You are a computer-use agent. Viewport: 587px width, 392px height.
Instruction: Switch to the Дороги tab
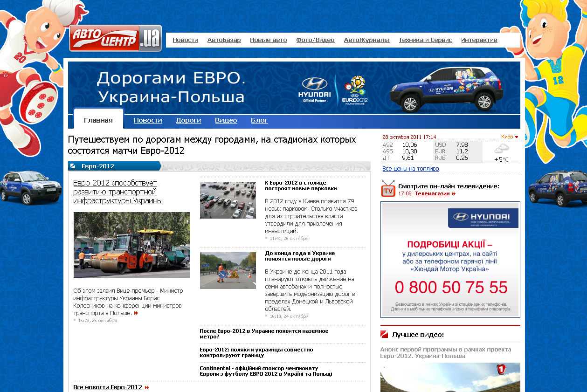pos(188,120)
